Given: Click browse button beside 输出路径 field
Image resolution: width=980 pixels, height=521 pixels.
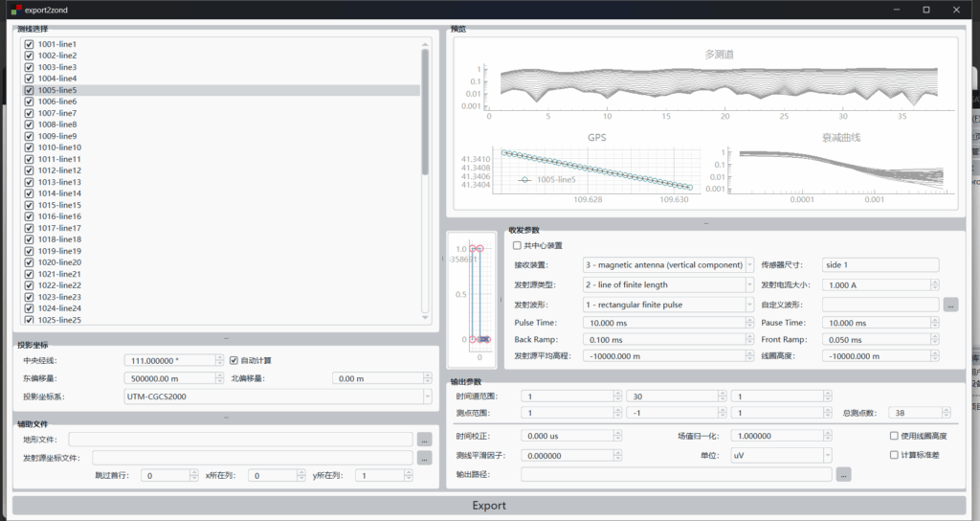Looking at the screenshot, I should [x=843, y=474].
